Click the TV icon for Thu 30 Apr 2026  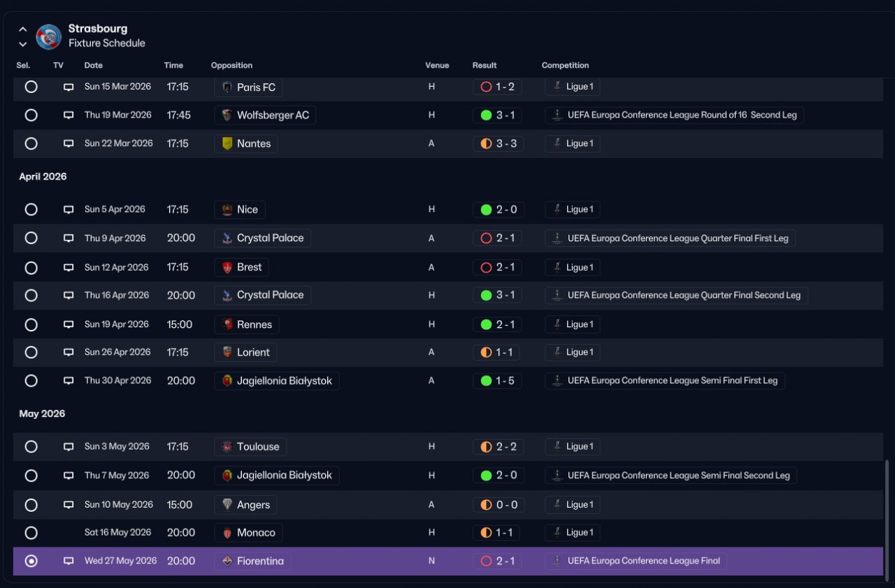point(69,381)
